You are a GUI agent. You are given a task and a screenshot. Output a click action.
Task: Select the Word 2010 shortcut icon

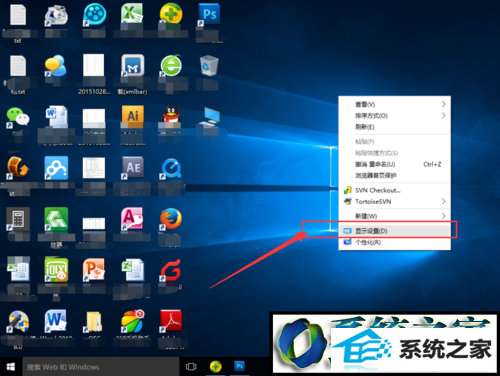tap(56, 321)
